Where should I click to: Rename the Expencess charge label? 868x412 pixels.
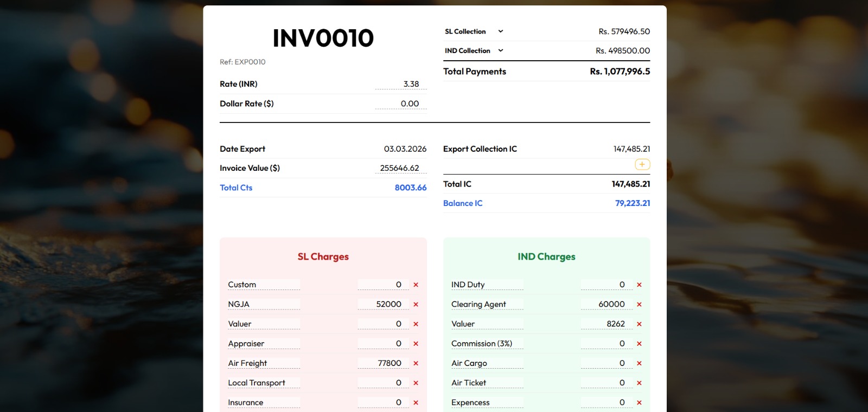coord(487,402)
